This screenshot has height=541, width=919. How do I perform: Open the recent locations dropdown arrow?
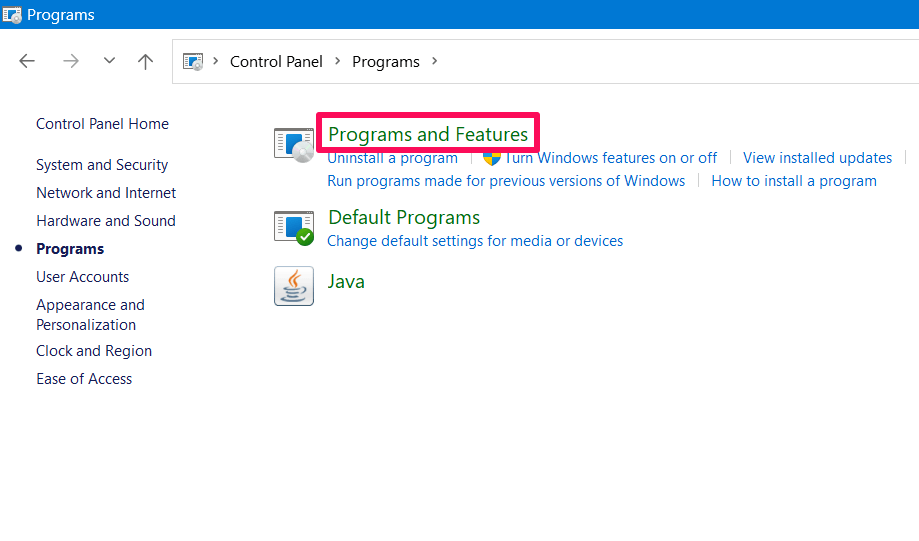click(109, 60)
